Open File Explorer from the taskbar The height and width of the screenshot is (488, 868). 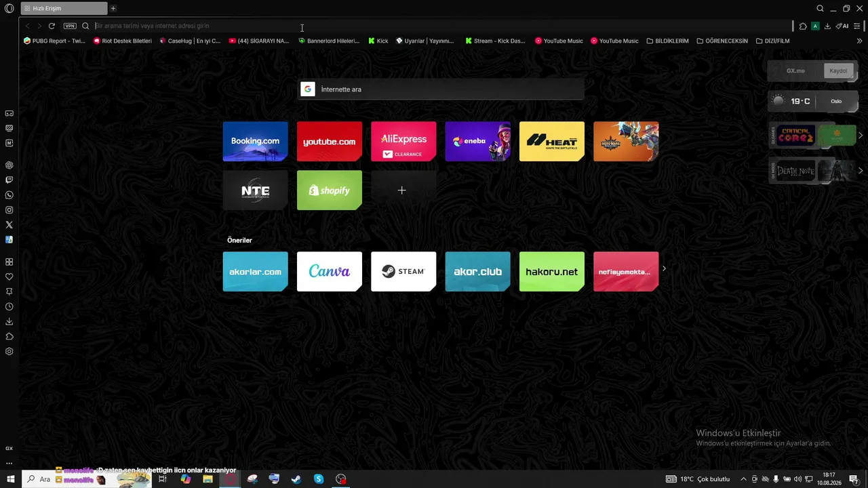point(208,479)
